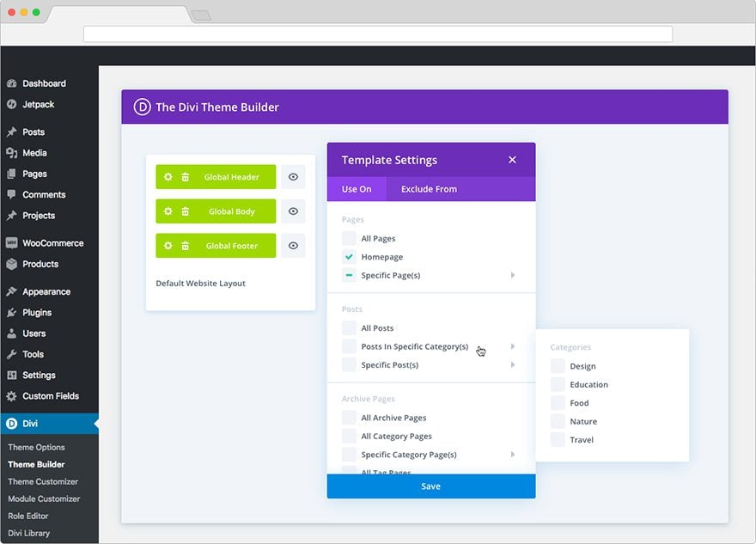Expand Posts In Specific Category(s) options

pos(513,346)
